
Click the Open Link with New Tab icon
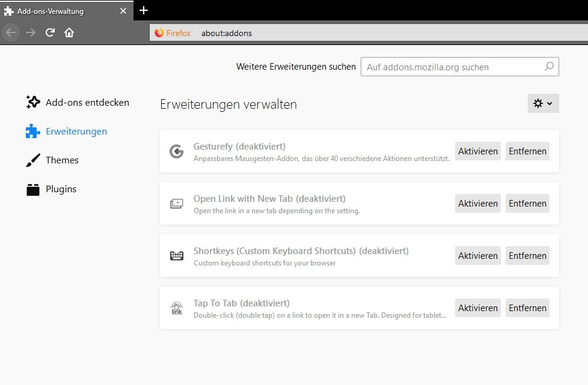(177, 204)
